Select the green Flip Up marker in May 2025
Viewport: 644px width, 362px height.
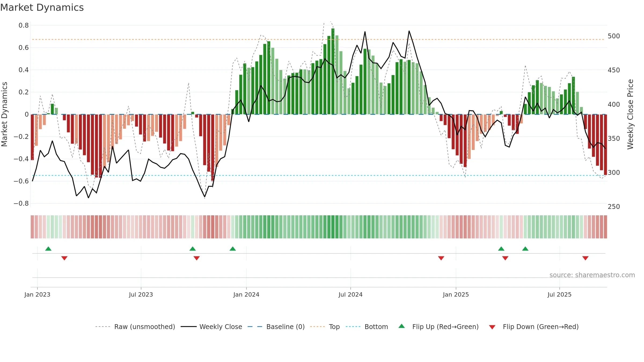(525, 249)
